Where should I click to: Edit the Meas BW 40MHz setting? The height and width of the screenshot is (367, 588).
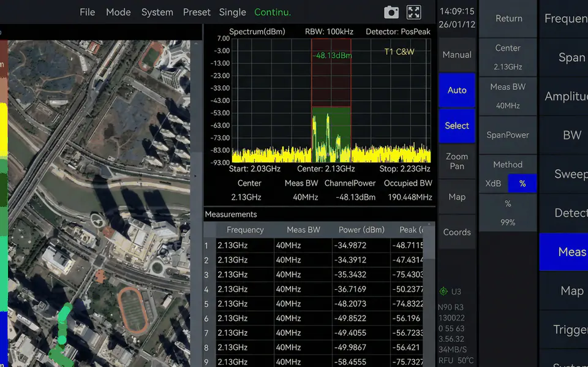coord(508,96)
